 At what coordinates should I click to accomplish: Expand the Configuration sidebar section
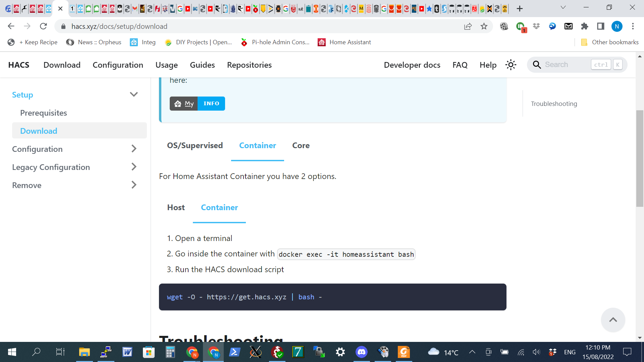coord(134,148)
